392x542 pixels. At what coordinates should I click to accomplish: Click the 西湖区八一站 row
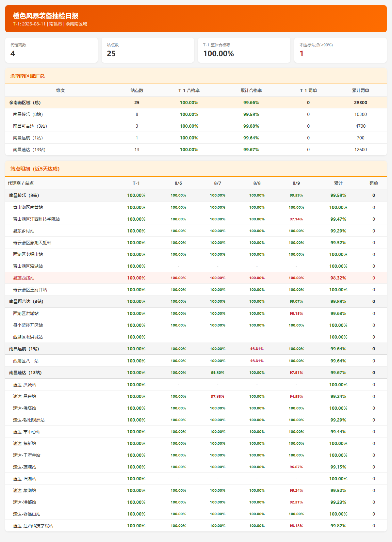point(196,361)
